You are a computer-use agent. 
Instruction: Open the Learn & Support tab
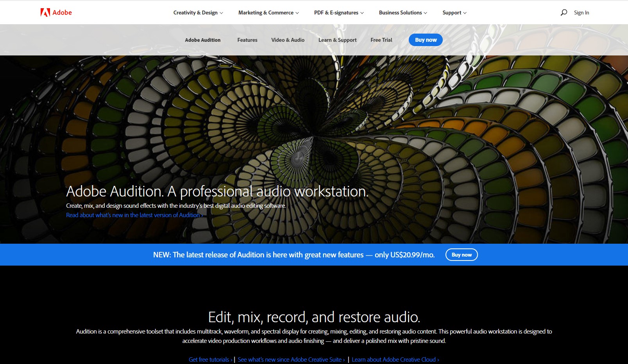tap(338, 40)
